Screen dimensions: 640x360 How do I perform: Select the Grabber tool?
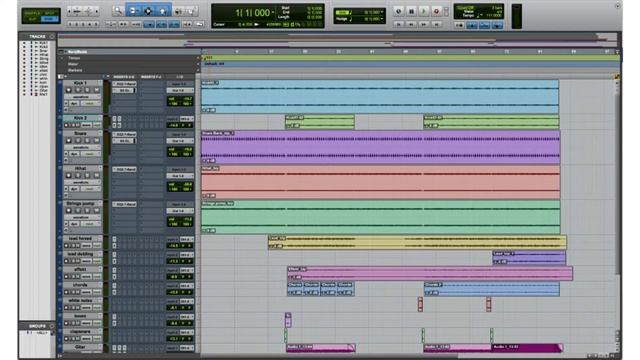click(162, 11)
